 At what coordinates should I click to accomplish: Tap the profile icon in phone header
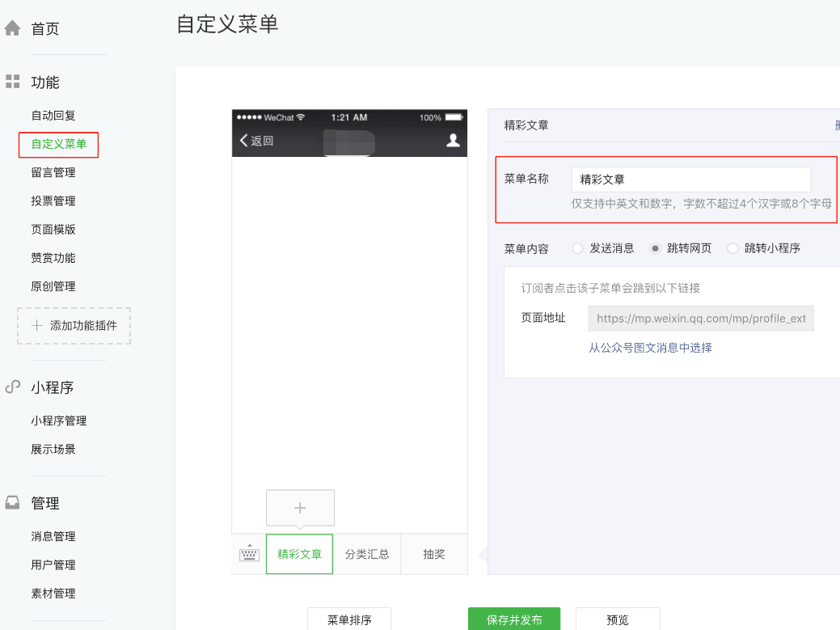(453, 140)
